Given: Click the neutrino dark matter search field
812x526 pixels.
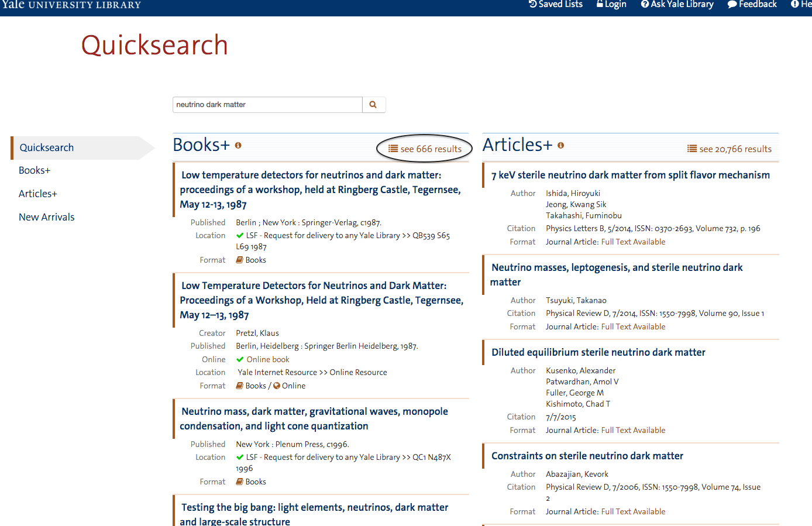Looking at the screenshot, I should [x=268, y=105].
